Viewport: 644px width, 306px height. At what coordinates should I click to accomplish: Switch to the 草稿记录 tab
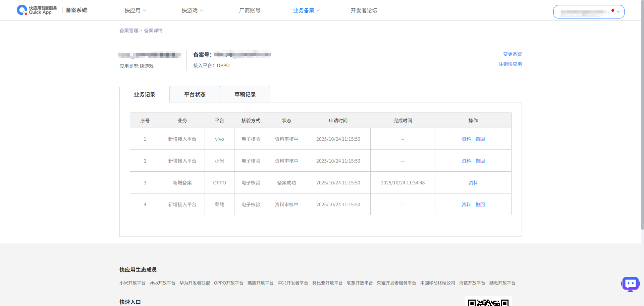[245, 94]
